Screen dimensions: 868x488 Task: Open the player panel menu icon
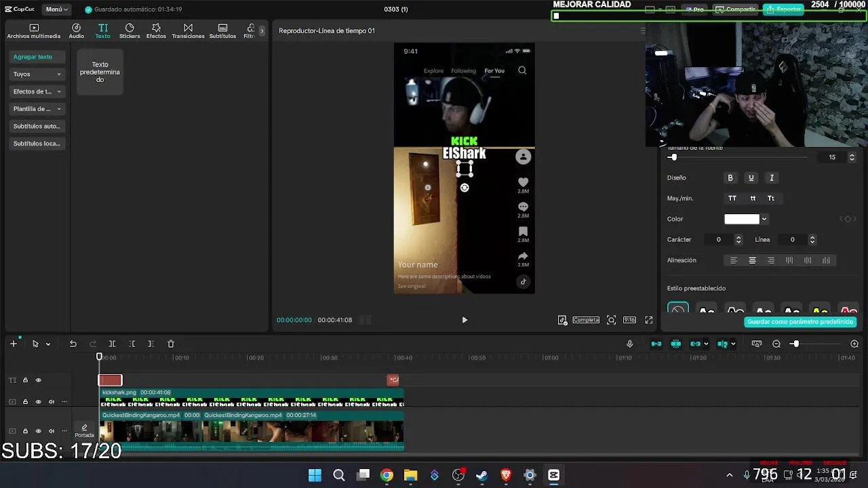click(643, 30)
